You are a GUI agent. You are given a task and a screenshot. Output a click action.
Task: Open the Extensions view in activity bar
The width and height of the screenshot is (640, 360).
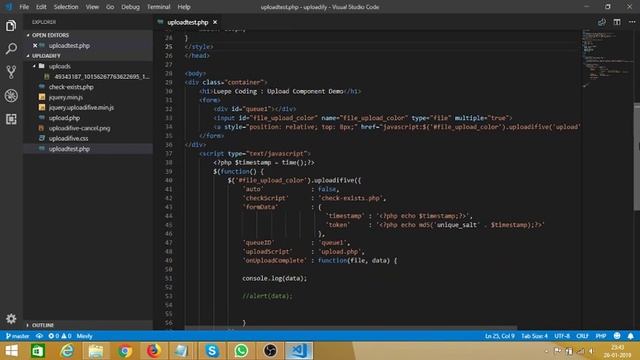tap(11, 119)
